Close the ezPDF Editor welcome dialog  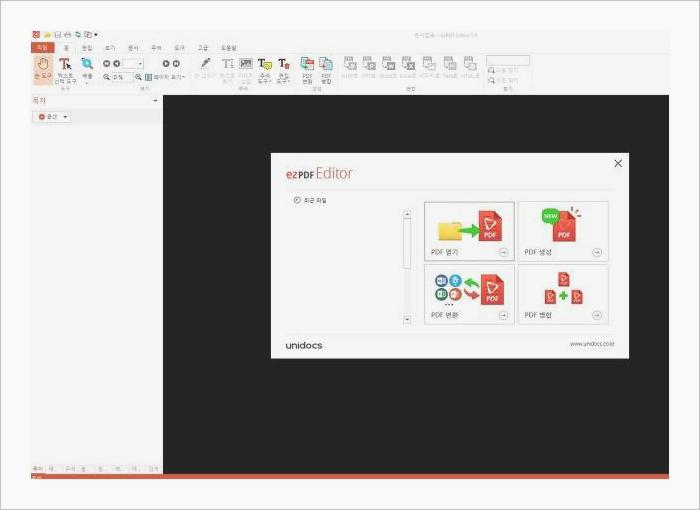click(x=618, y=163)
